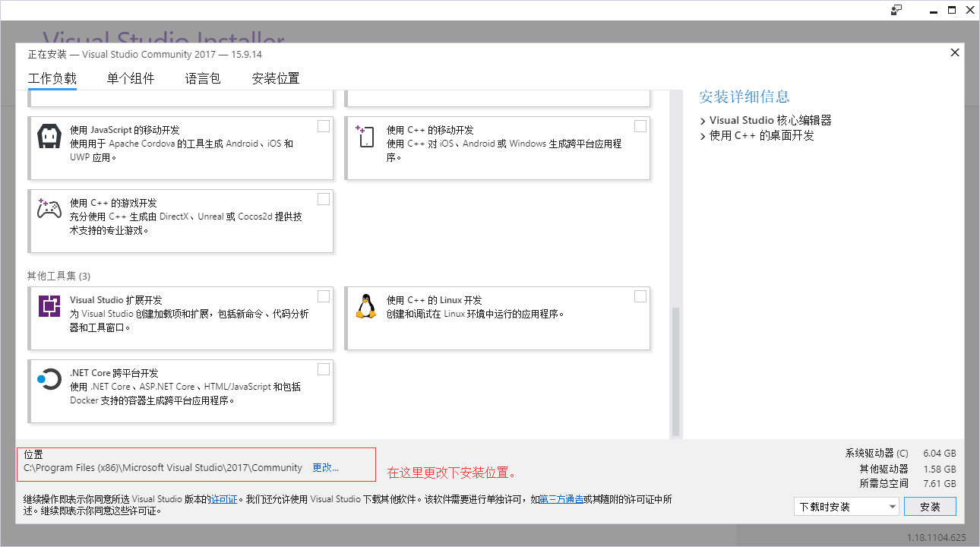Viewport: 980px width, 547px height.
Task: Click the .NET Core cross-platform icon
Action: [49, 379]
